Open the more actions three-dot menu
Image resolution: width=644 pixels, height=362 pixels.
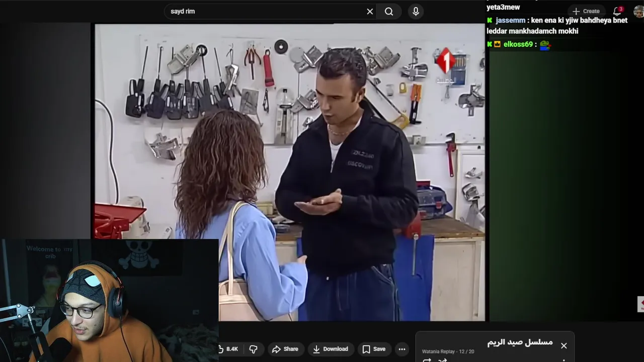(401, 349)
